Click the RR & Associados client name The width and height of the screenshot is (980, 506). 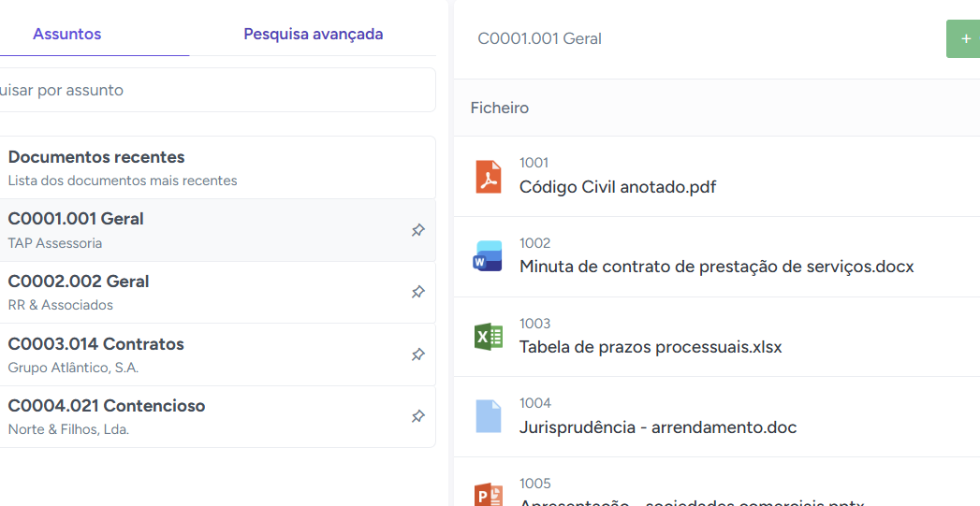[61, 305]
